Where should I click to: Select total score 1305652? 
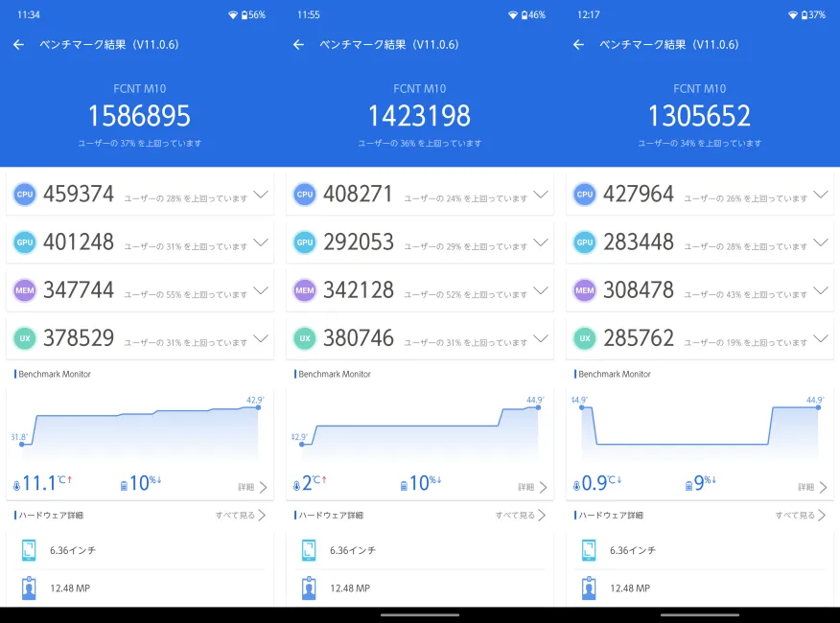(700, 116)
